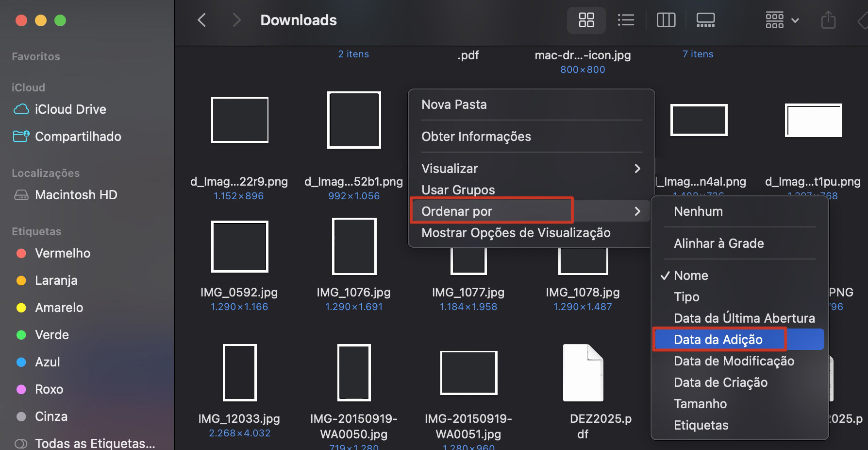The width and height of the screenshot is (868, 450).
Task: Open the grouping options dropdown
Action: (x=781, y=20)
